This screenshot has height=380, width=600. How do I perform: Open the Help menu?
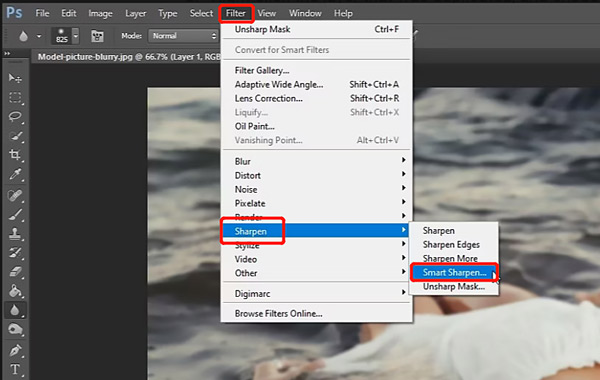[x=343, y=13]
